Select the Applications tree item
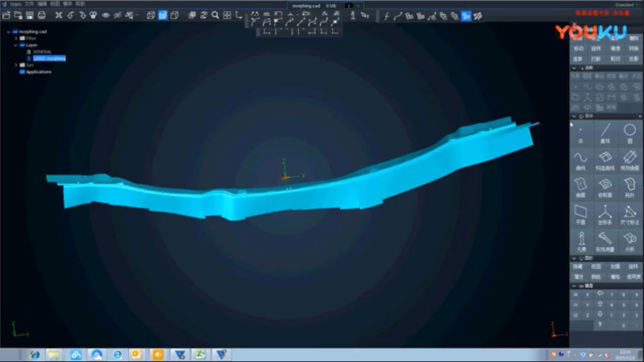 tap(39, 72)
